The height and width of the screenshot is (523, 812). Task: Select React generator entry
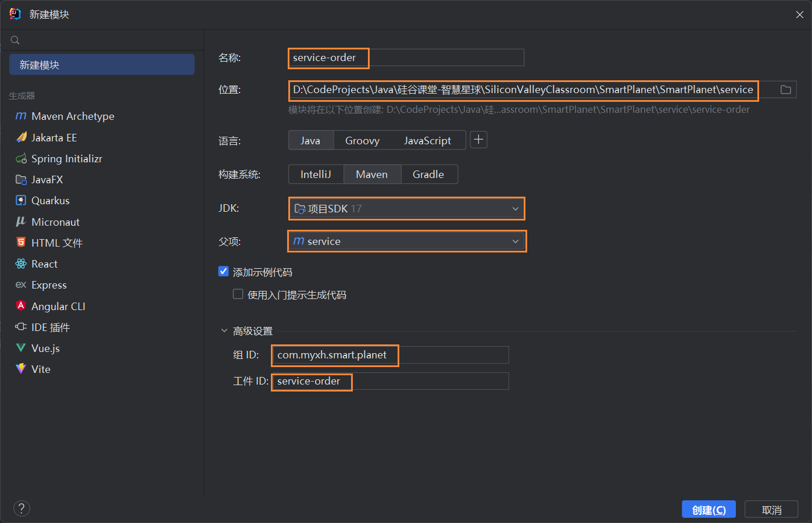tap(102, 264)
